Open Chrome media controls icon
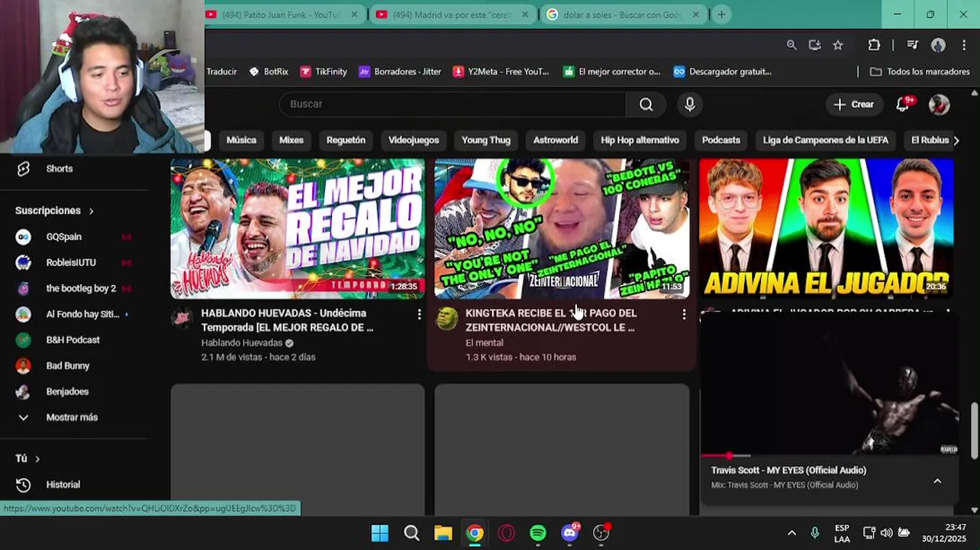 (912, 45)
